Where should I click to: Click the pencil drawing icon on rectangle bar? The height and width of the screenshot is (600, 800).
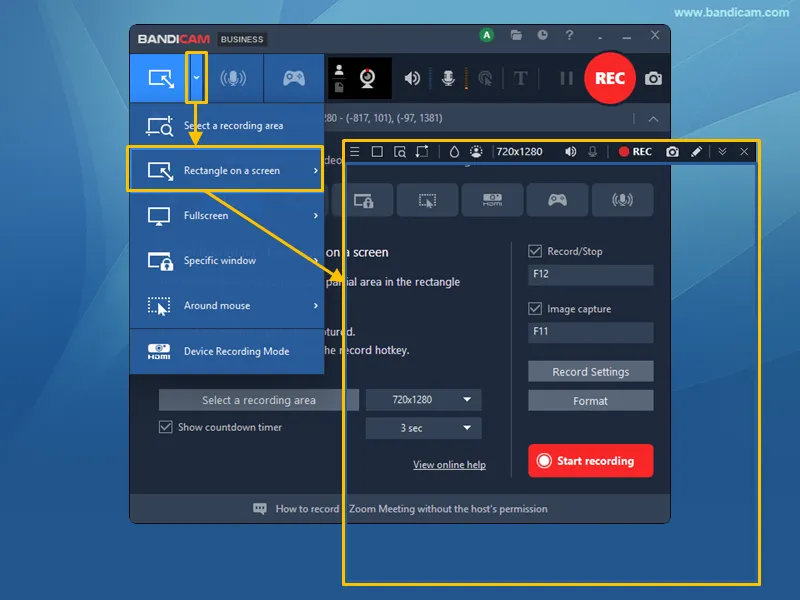pos(696,152)
